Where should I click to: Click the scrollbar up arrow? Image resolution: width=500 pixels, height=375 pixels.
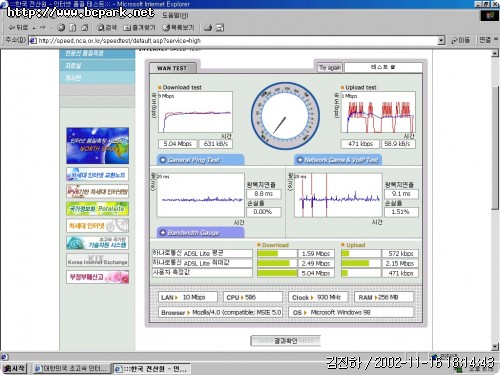pyautogui.click(x=495, y=53)
